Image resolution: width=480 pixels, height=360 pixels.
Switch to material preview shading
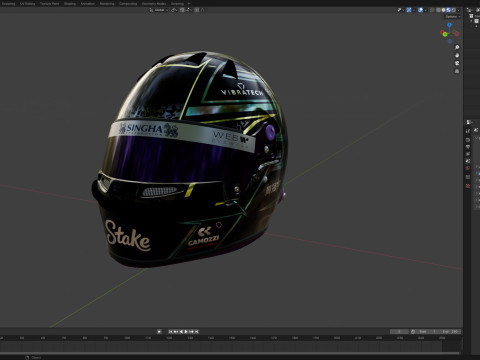point(448,10)
